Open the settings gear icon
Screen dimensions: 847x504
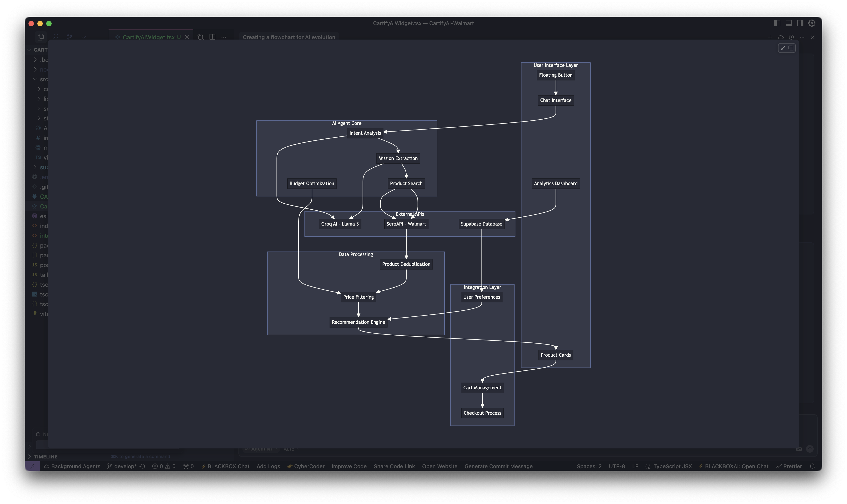click(x=812, y=23)
